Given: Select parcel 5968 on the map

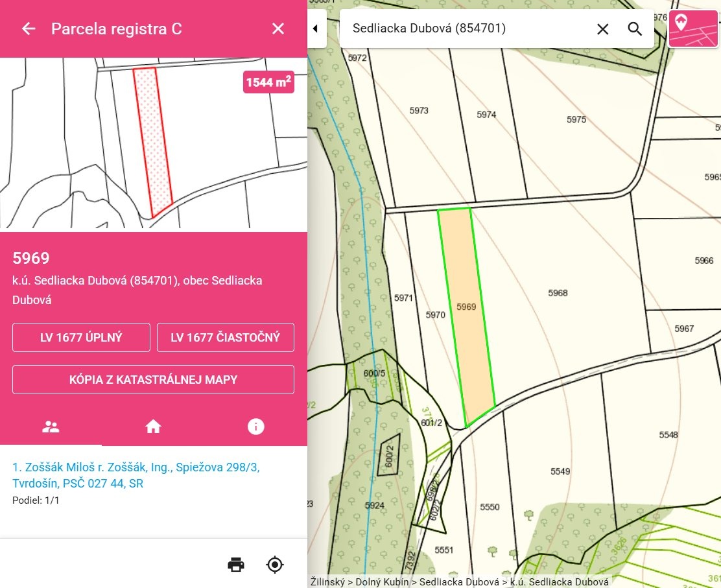Looking at the screenshot, I should [x=557, y=293].
